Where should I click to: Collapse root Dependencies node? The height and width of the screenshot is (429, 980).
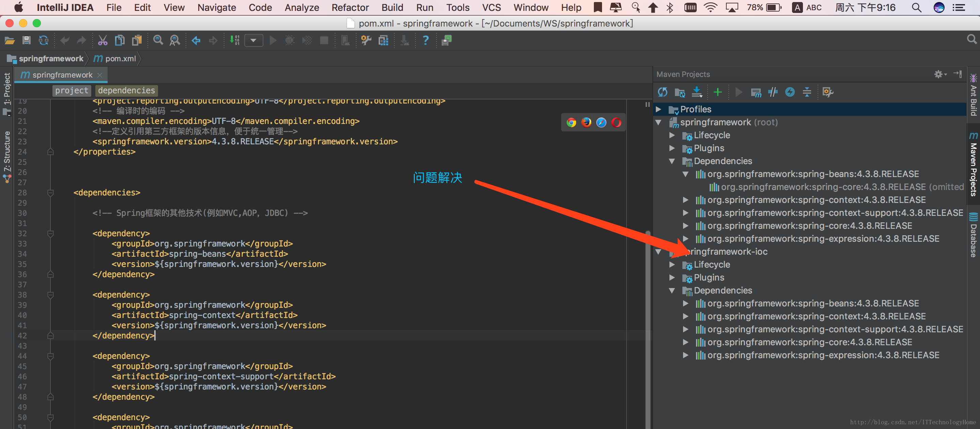click(x=672, y=161)
